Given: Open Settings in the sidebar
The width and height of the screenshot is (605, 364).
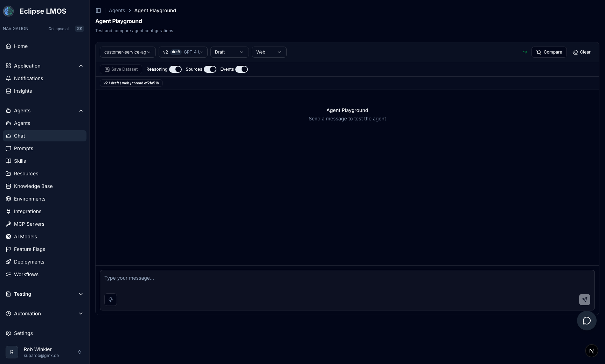Looking at the screenshot, I should pos(44,333).
